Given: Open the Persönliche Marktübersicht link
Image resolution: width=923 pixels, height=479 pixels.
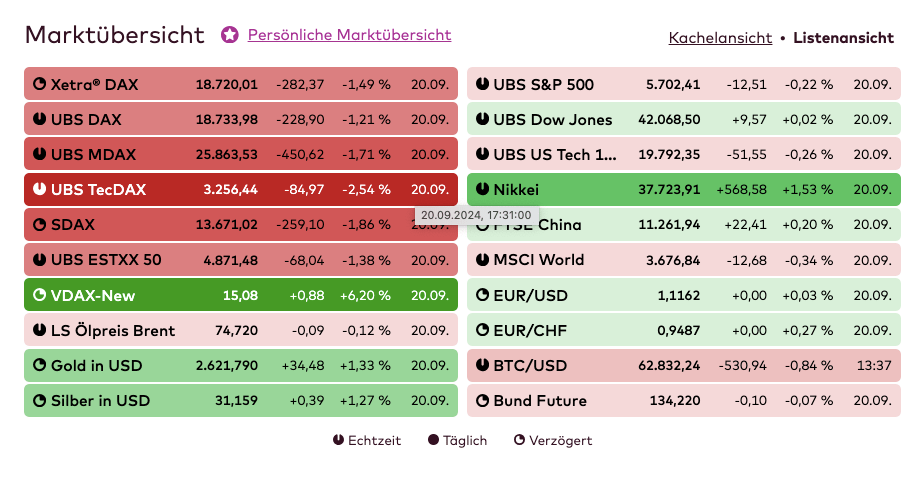Looking at the screenshot, I should [349, 35].
